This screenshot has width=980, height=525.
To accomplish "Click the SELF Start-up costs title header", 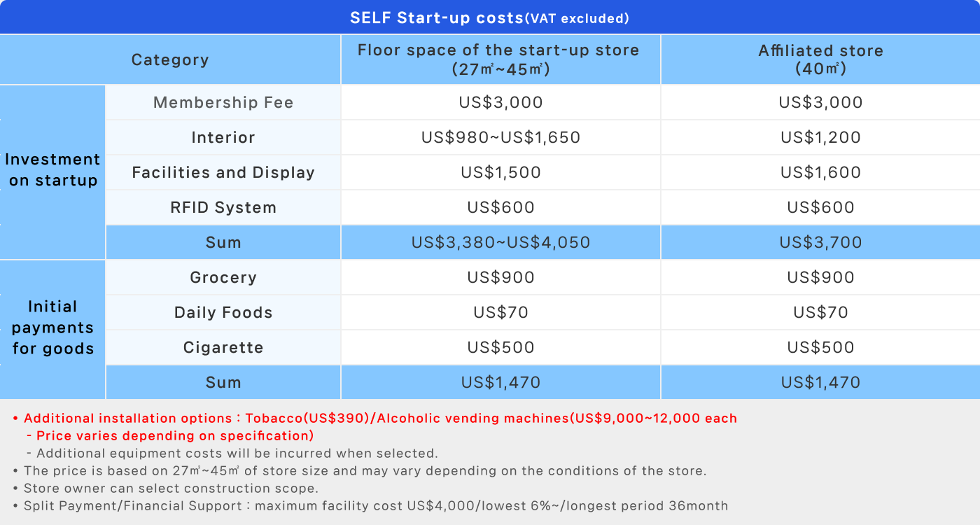I will tap(490, 17).
